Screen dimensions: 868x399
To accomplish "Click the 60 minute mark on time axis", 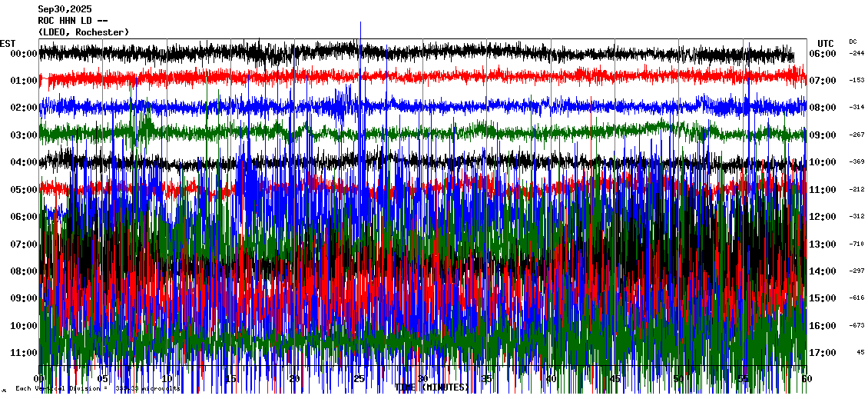I will pyautogui.click(x=806, y=380).
